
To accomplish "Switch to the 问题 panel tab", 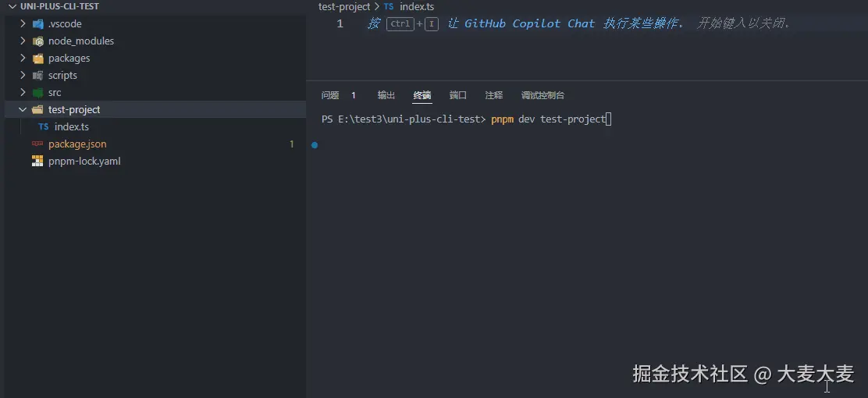I will click(x=330, y=95).
